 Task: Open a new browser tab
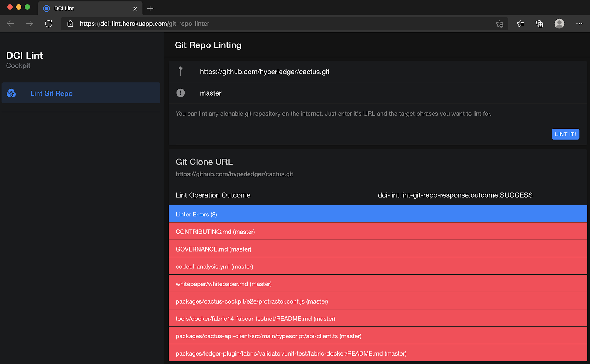coord(150,8)
